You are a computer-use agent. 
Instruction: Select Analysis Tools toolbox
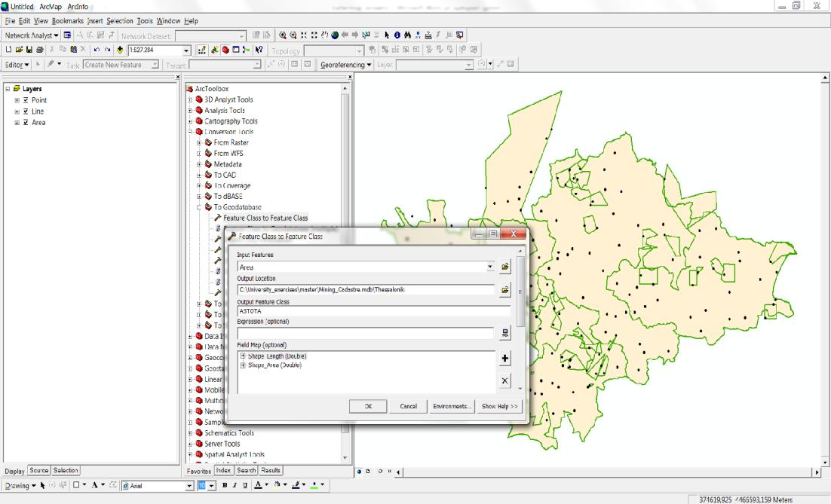pyautogui.click(x=224, y=111)
